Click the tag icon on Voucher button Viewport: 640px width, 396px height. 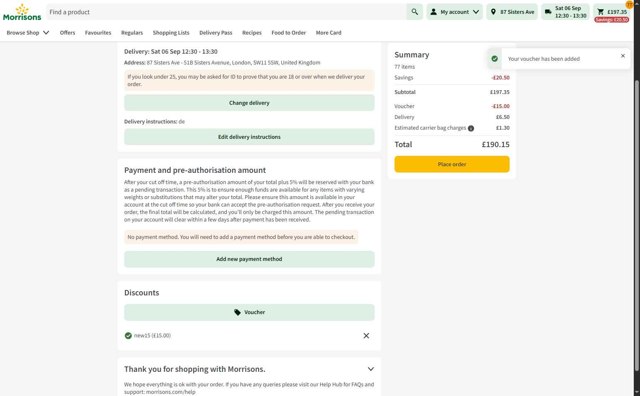pos(237,312)
